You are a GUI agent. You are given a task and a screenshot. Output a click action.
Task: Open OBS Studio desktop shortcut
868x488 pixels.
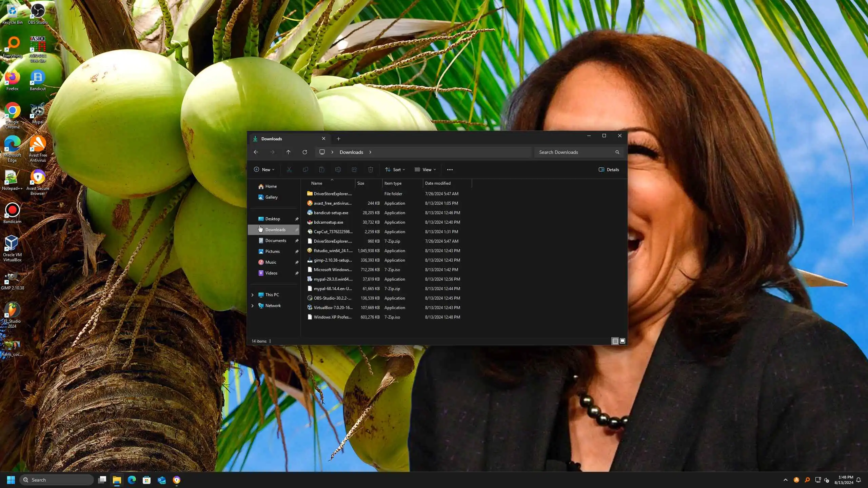click(x=38, y=14)
